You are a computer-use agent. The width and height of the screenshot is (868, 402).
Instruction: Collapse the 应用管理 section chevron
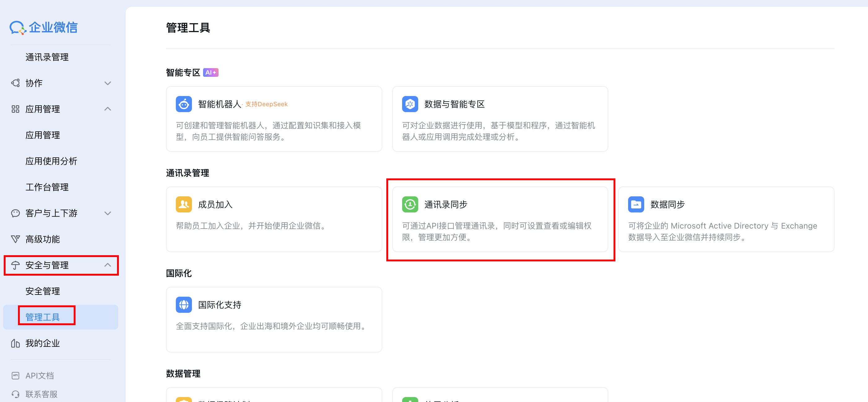(x=107, y=109)
